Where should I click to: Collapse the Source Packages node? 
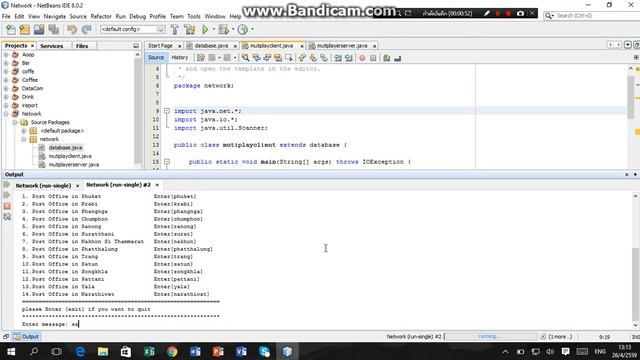coord(15,122)
